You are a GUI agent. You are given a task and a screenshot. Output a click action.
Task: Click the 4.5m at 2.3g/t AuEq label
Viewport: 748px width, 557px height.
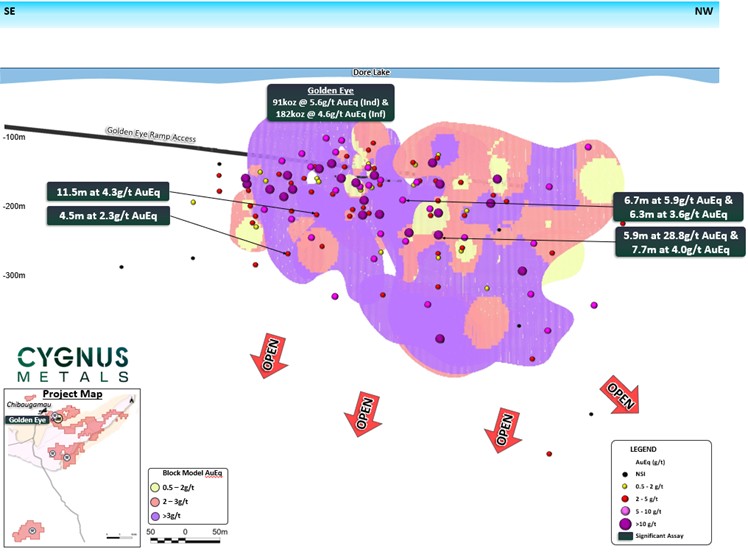coord(109,214)
